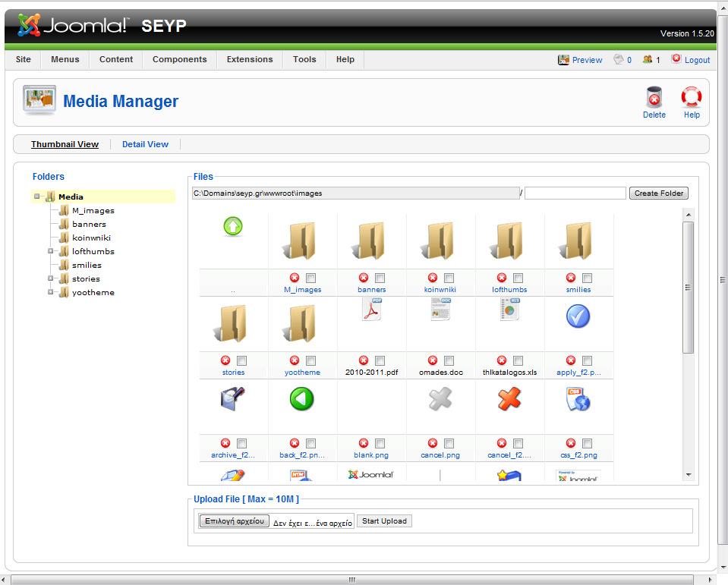Viewport: 728px width, 585px height.
Task: Click red delete icon for css_f2.png
Action: 571,442
